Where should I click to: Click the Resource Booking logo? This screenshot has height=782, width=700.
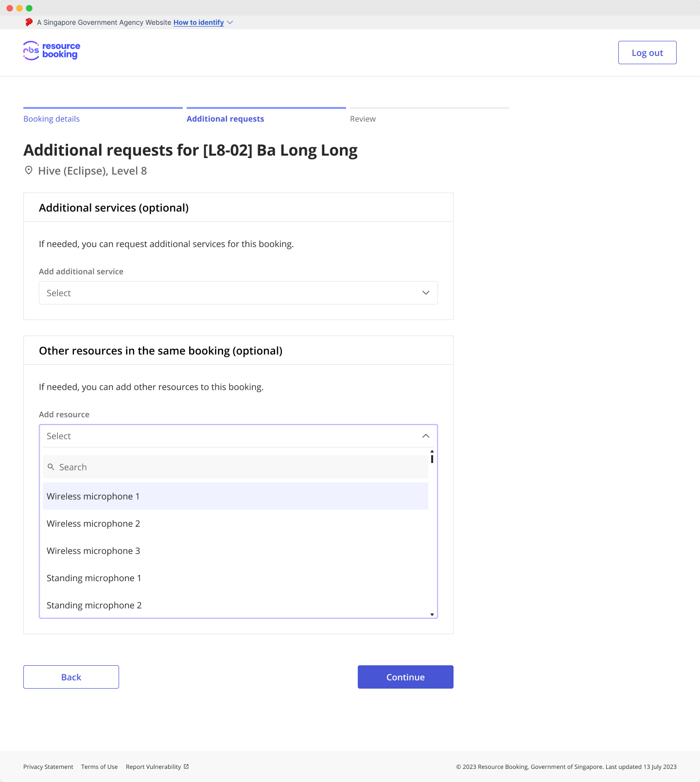[x=51, y=51]
